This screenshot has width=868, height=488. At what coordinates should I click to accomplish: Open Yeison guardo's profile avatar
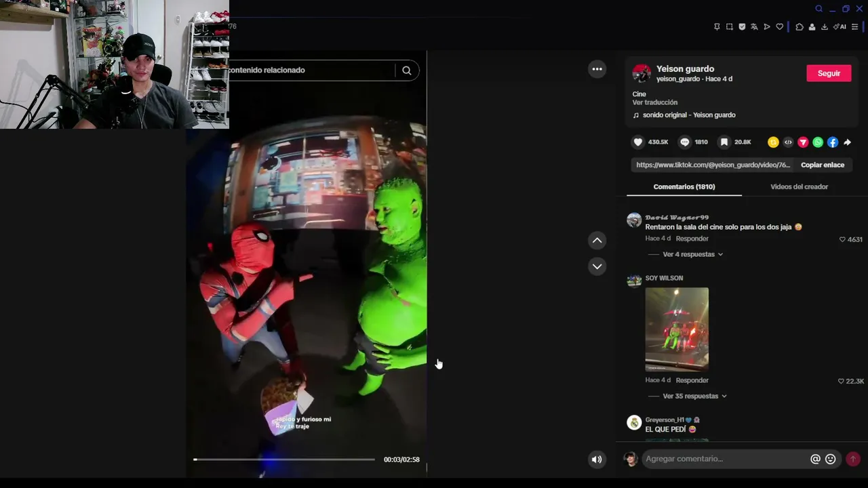click(x=642, y=73)
